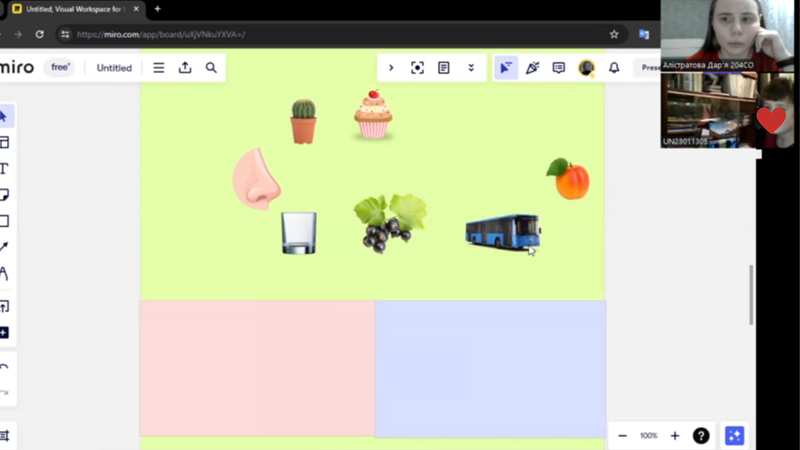
Task: Zoom in with plus button
Action: tap(675, 436)
